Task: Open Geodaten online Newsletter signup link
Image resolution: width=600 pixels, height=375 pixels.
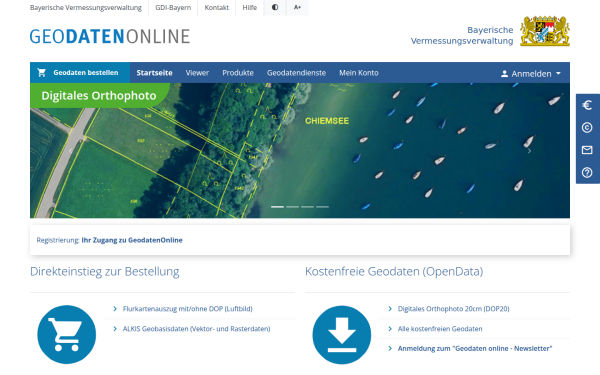Action: 475,348
